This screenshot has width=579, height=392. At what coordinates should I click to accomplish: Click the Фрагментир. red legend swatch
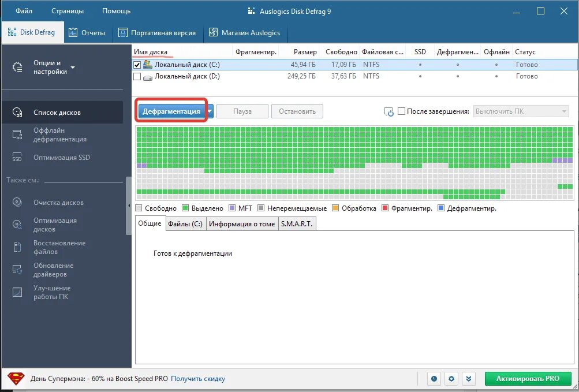click(385, 208)
